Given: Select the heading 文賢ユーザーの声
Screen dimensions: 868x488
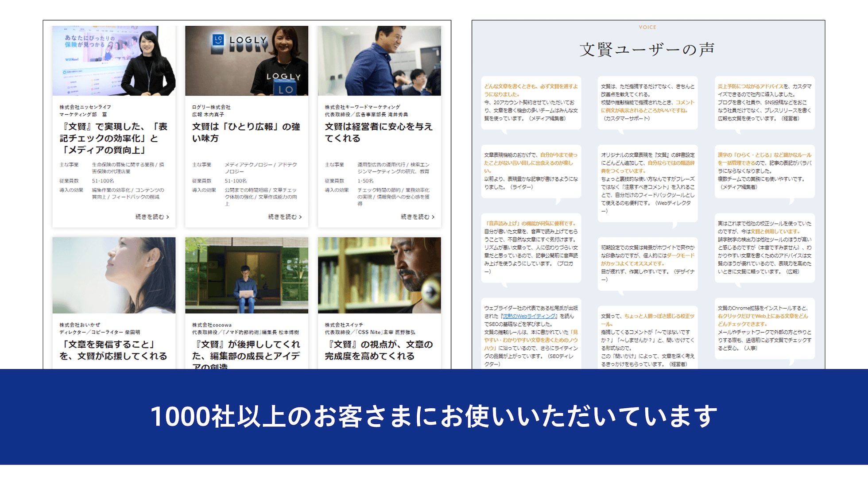Looking at the screenshot, I should (x=647, y=49).
